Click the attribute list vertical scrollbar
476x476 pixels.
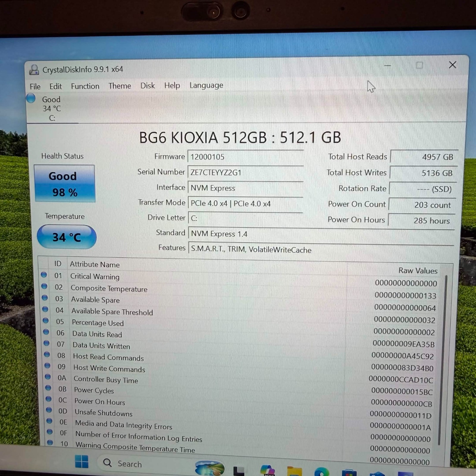443,360
